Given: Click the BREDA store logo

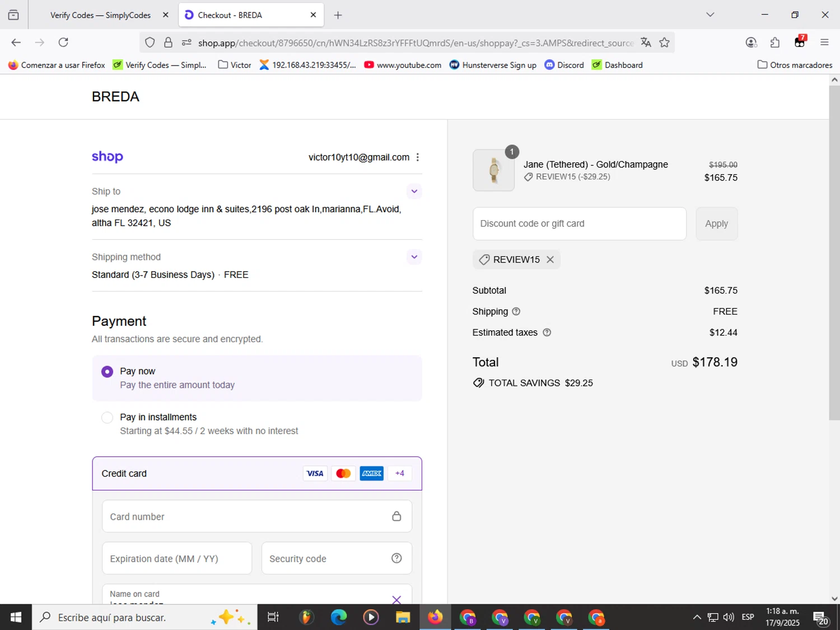Looking at the screenshot, I should click(x=115, y=97).
